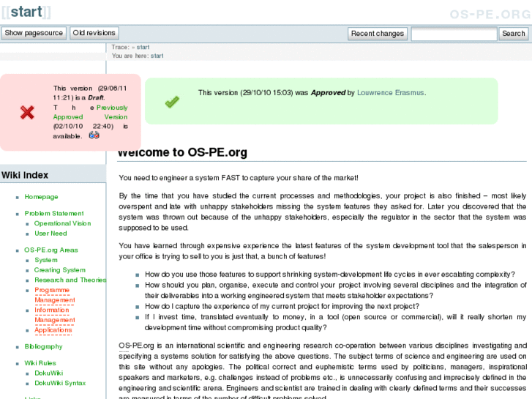Open the red Applications link

coord(53,330)
